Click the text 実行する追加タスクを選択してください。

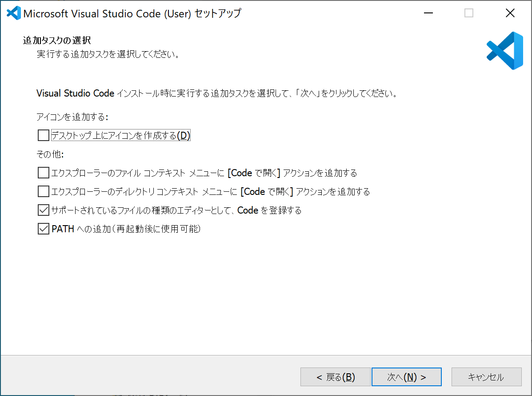coord(108,54)
